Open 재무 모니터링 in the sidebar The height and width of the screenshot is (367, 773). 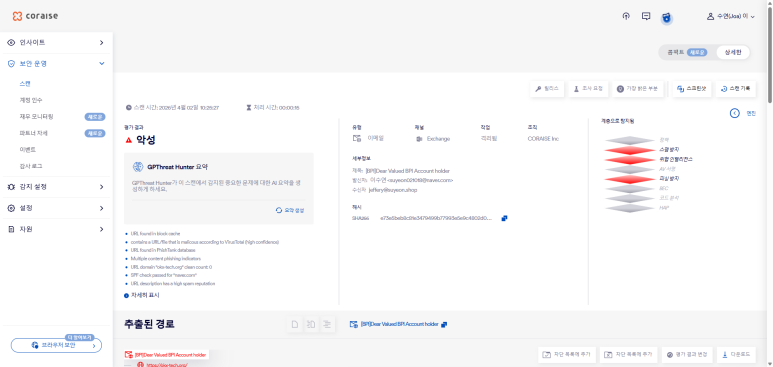36,117
